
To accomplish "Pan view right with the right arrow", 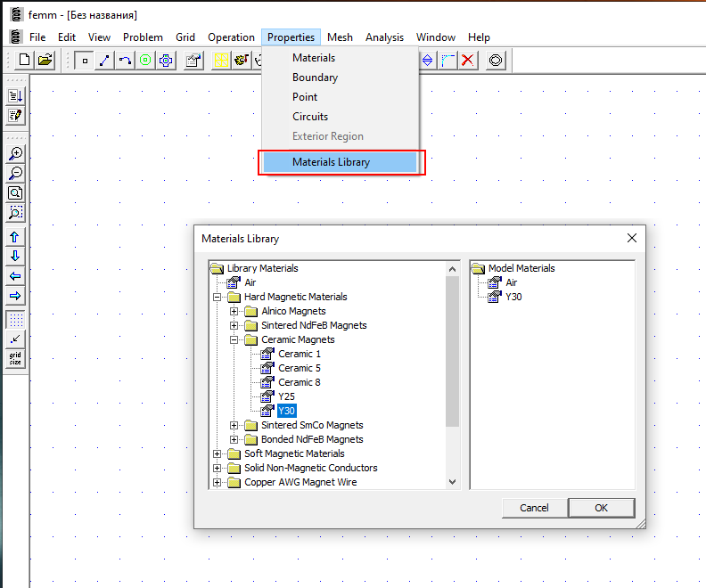I will tap(15, 296).
